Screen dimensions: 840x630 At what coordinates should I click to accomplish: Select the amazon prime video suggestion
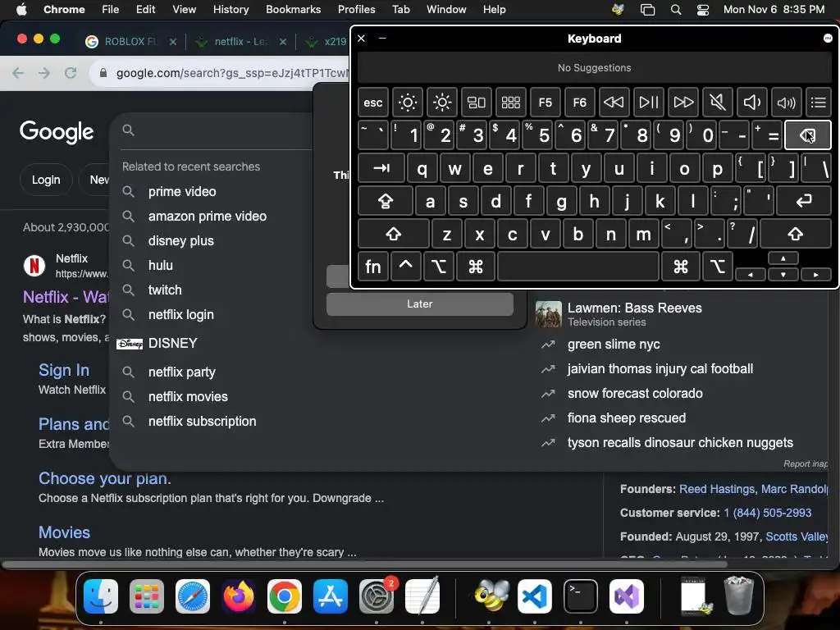208,216
